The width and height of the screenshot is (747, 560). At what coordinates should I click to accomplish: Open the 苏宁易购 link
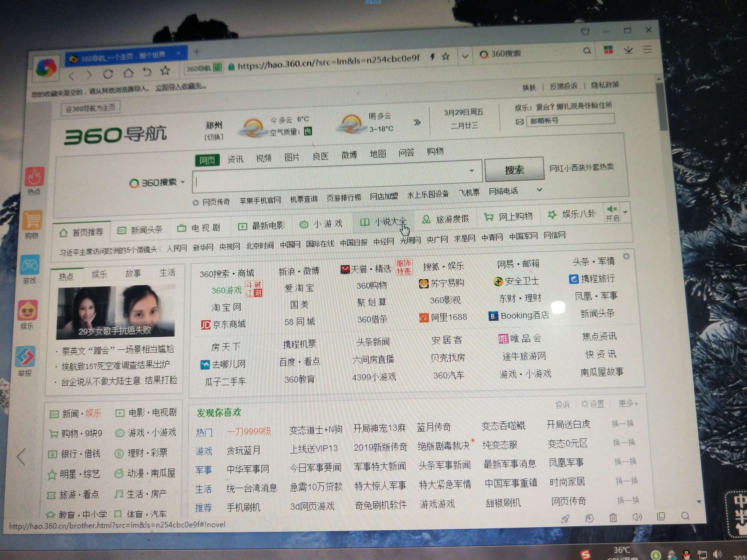point(442,283)
